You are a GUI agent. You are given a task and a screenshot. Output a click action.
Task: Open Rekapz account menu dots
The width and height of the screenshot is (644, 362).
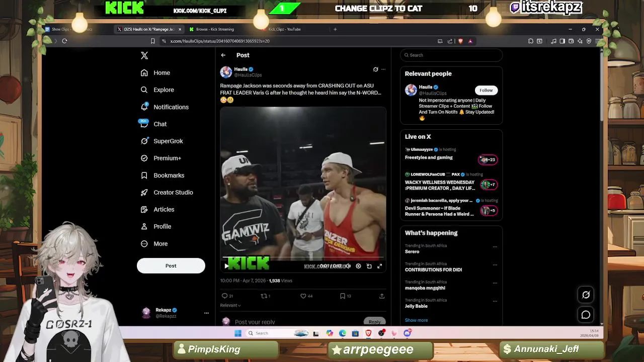206,313
